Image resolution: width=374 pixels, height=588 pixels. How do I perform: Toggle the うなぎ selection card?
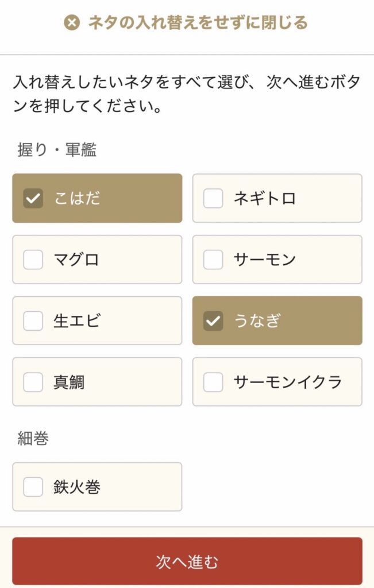[277, 320]
